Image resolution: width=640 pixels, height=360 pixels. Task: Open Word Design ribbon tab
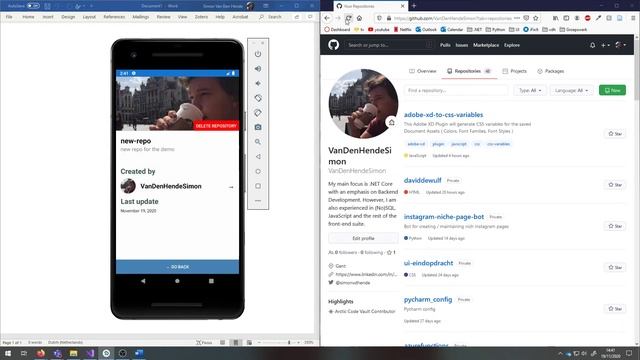tap(68, 17)
